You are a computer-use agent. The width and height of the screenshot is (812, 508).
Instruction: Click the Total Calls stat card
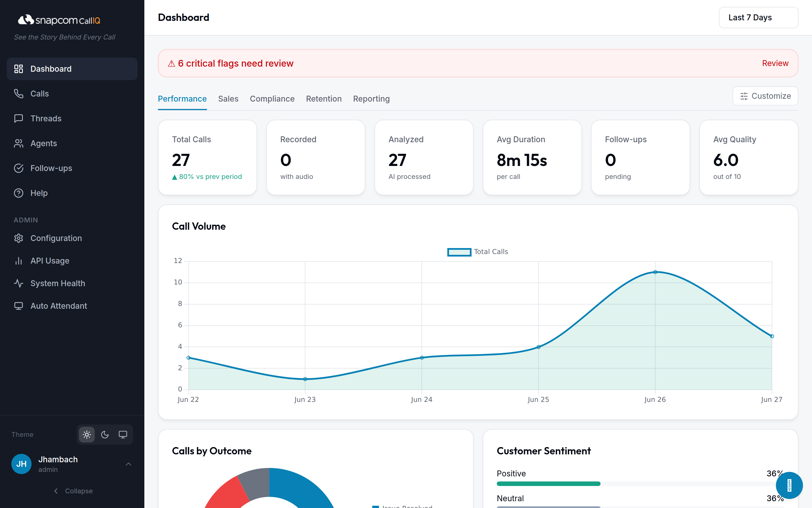(207, 157)
